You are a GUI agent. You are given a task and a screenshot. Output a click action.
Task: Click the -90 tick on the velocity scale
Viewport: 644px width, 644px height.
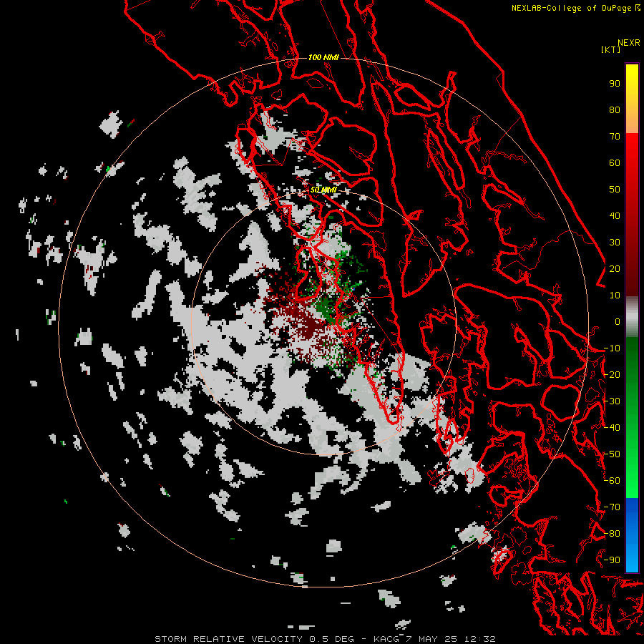tap(612, 560)
